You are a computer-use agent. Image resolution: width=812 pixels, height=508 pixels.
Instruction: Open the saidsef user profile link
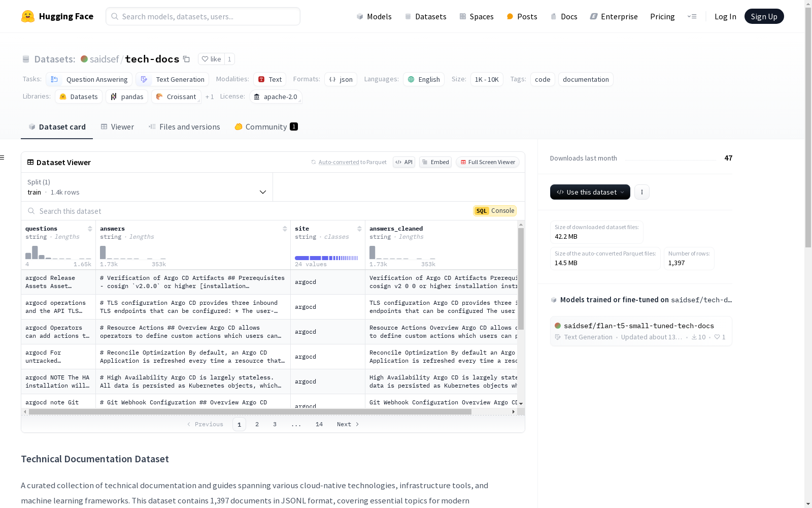tap(104, 59)
